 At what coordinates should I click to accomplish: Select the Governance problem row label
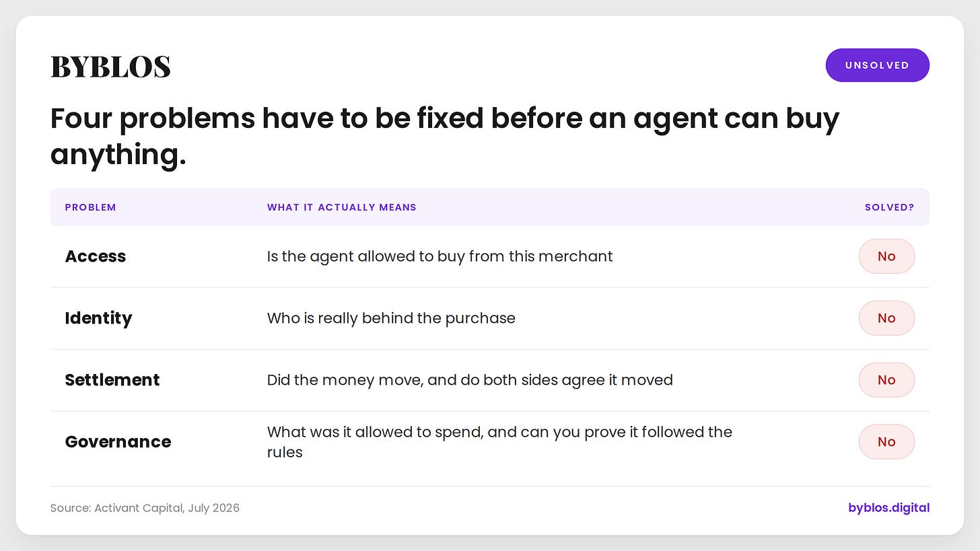[118, 442]
